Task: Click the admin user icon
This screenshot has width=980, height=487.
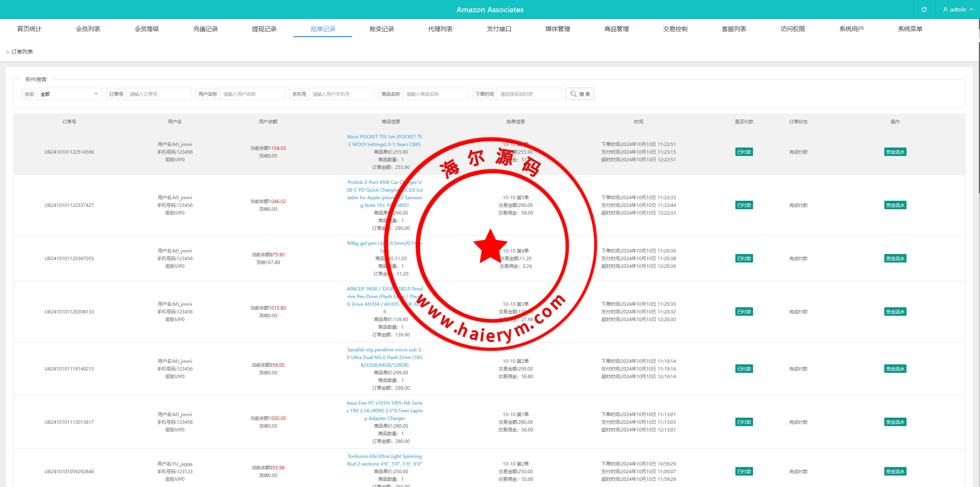Action: (945, 10)
